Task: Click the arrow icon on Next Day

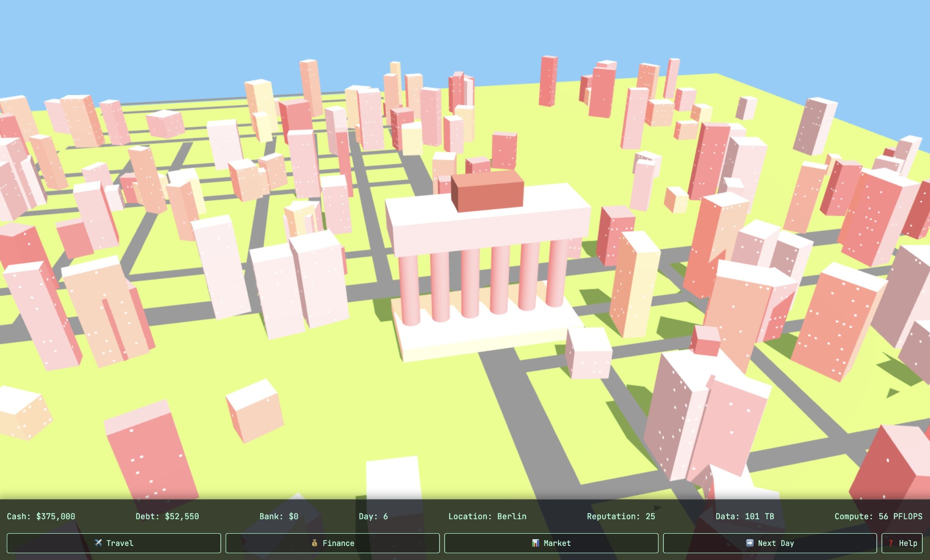Action: pyautogui.click(x=749, y=543)
